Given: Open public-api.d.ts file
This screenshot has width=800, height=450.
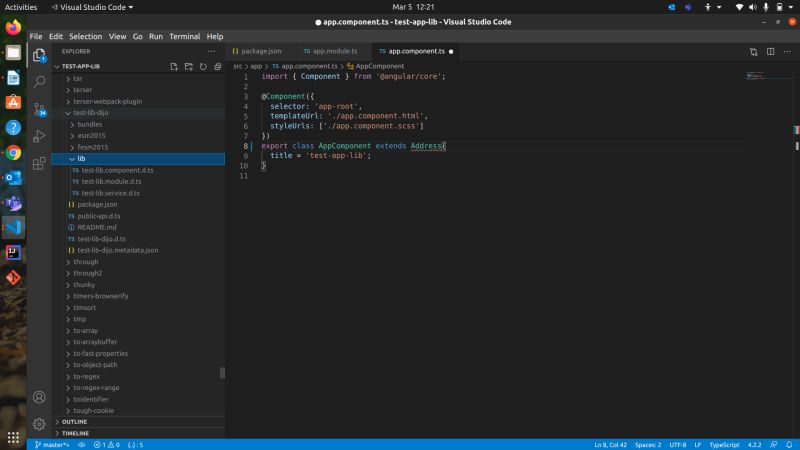Looking at the screenshot, I should (99, 216).
